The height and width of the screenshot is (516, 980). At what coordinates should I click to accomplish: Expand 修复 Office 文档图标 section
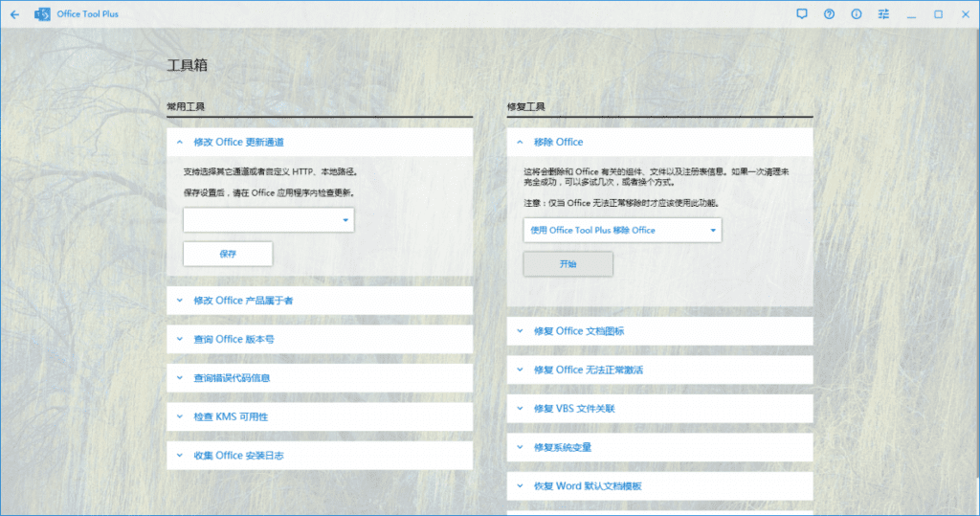(x=659, y=331)
